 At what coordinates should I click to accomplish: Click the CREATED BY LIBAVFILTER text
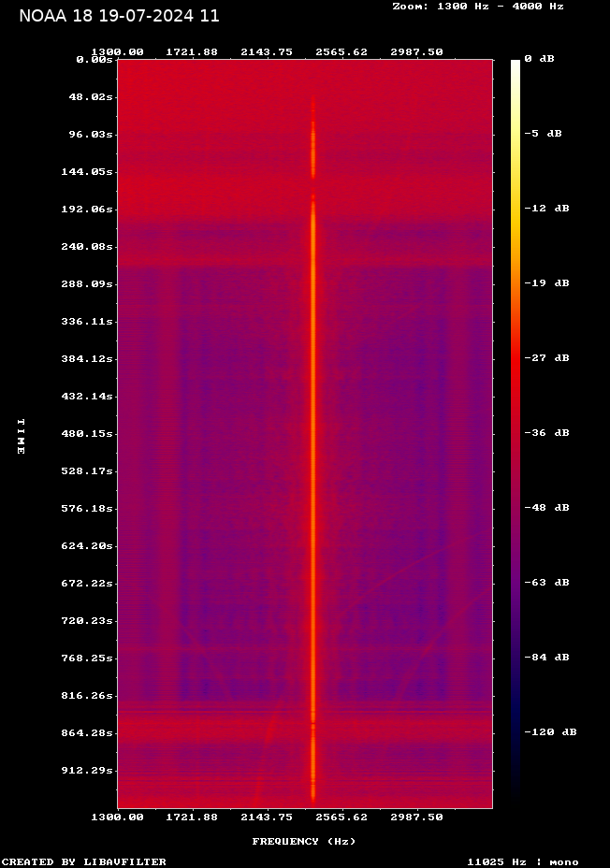[x=84, y=861]
